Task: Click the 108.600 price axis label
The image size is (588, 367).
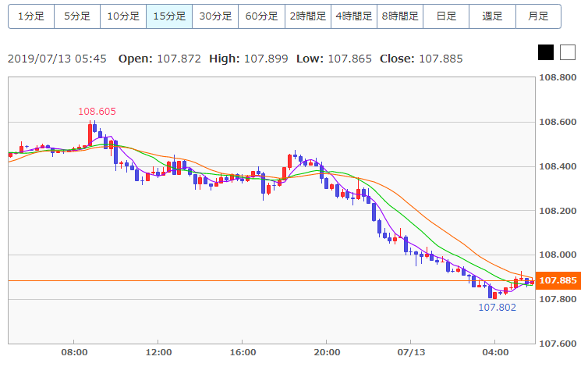Action: pos(558,122)
